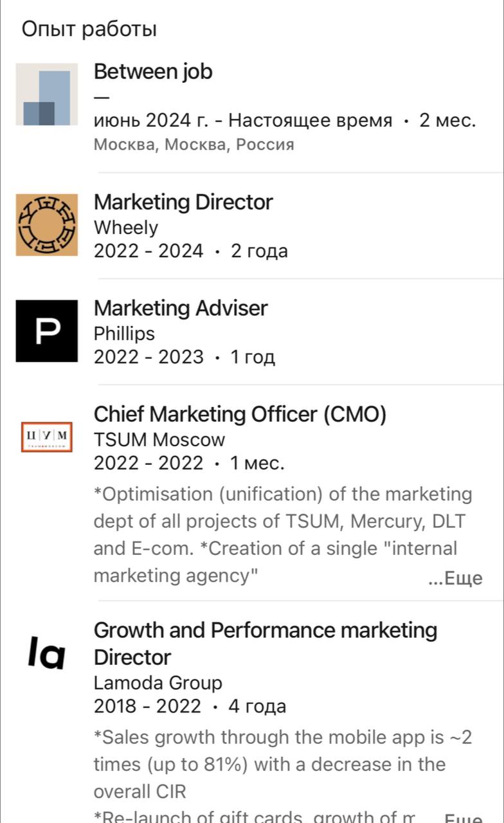Tap the 'Москва, Москва, Россия' location text

click(x=194, y=144)
